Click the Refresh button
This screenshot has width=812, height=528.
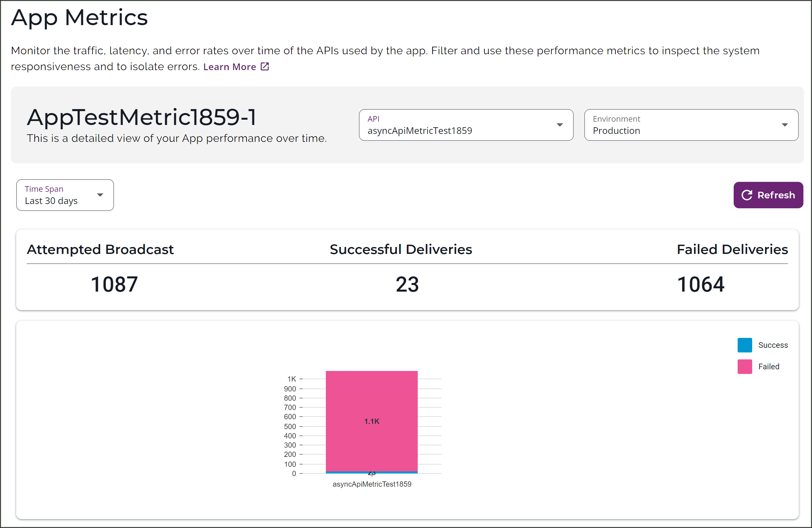pyautogui.click(x=768, y=195)
